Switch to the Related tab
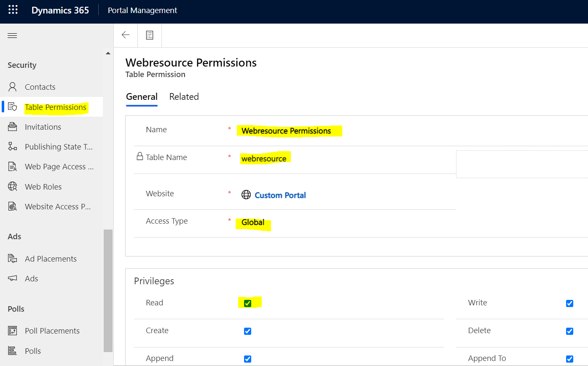 [x=184, y=96]
